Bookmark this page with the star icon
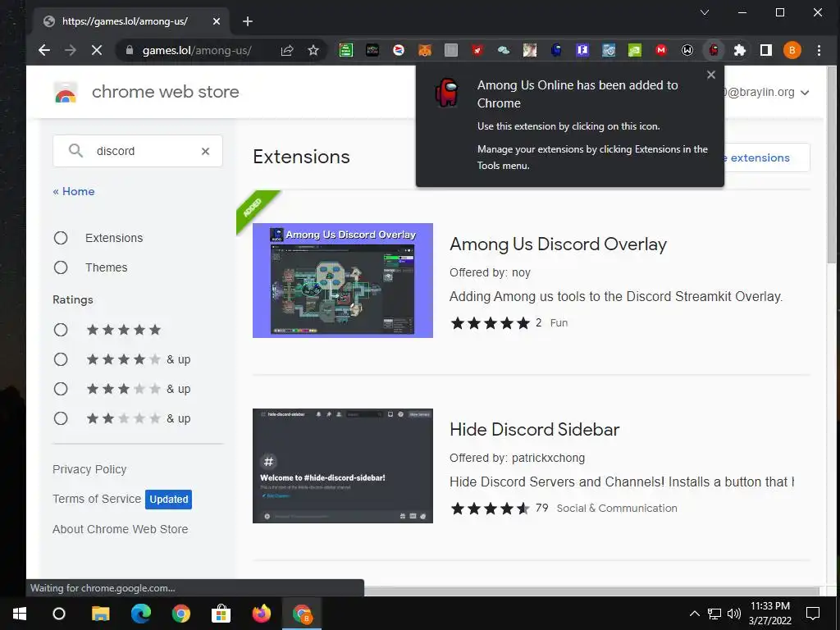The height and width of the screenshot is (630, 840). coord(313,50)
